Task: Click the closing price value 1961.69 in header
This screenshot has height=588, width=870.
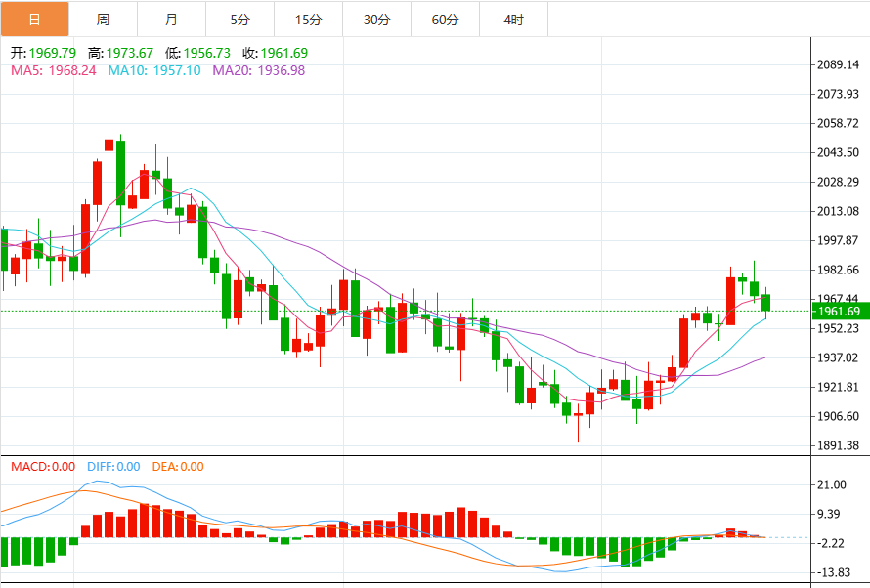Action: click(x=284, y=53)
